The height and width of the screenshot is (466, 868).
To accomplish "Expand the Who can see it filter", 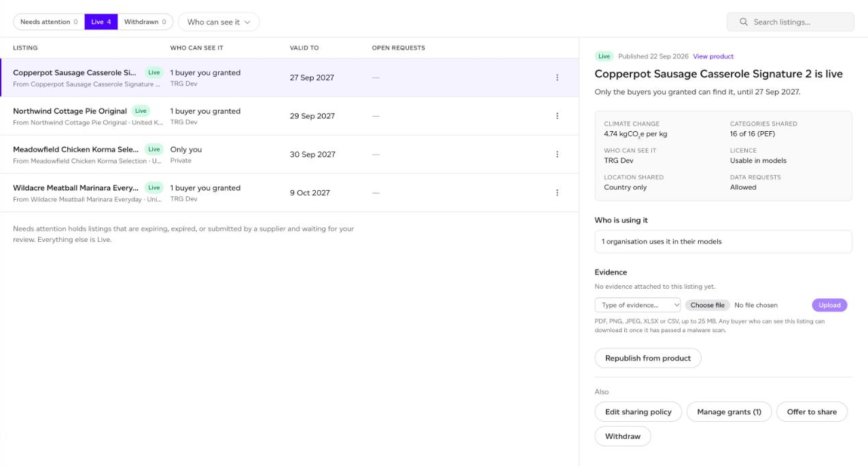I will coord(219,22).
